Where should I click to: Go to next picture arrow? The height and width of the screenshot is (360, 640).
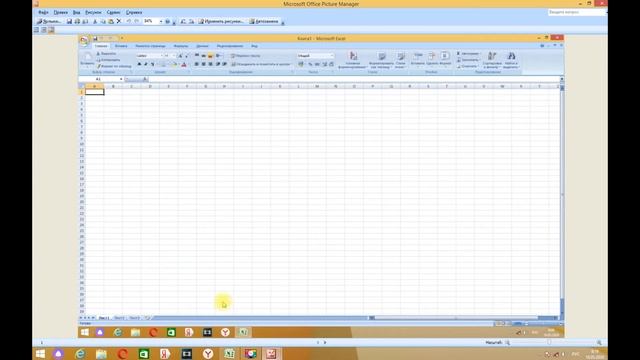click(325, 342)
